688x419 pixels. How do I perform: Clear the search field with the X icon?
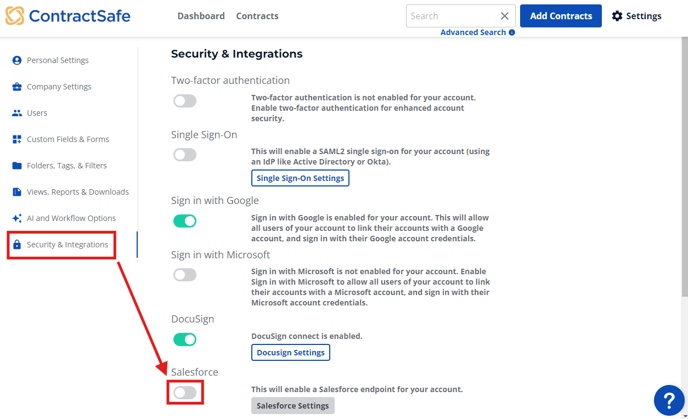505,16
